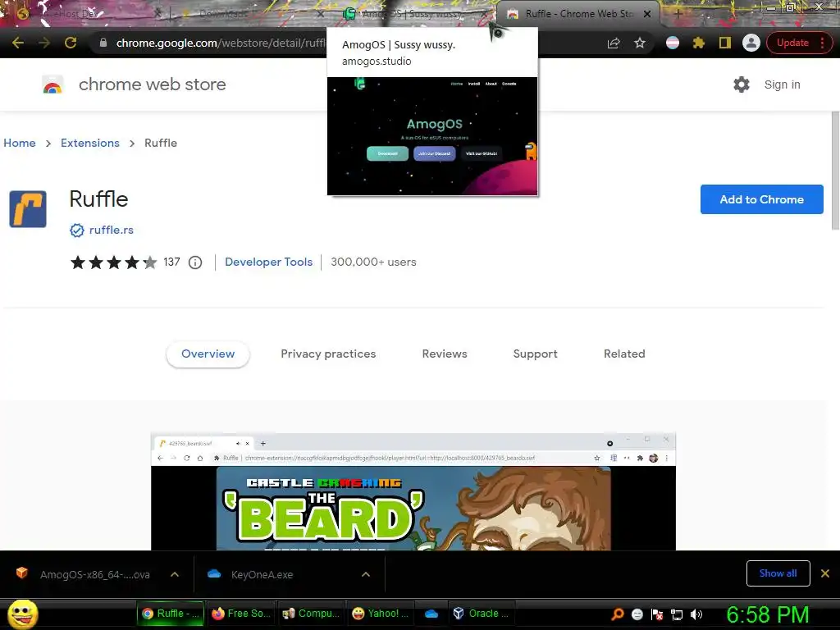Switch to Compu... taskbar button
Viewport: 840px width, 630px height.
click(312, 614)
